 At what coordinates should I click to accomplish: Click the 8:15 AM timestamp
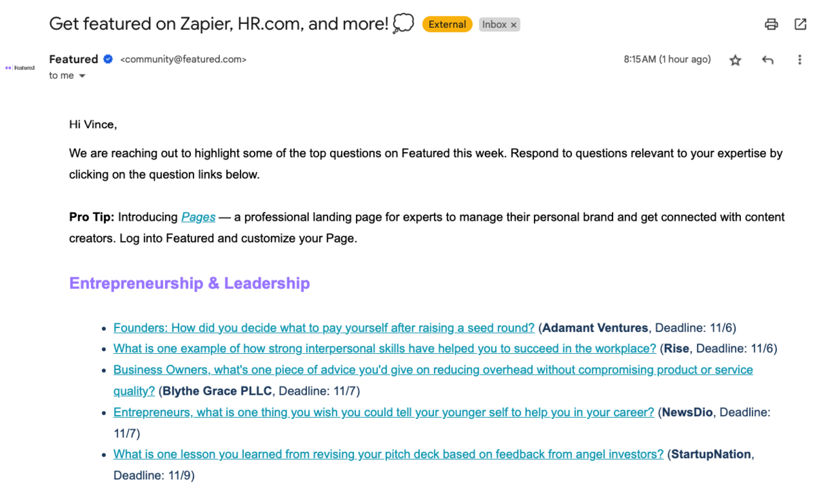667,60
